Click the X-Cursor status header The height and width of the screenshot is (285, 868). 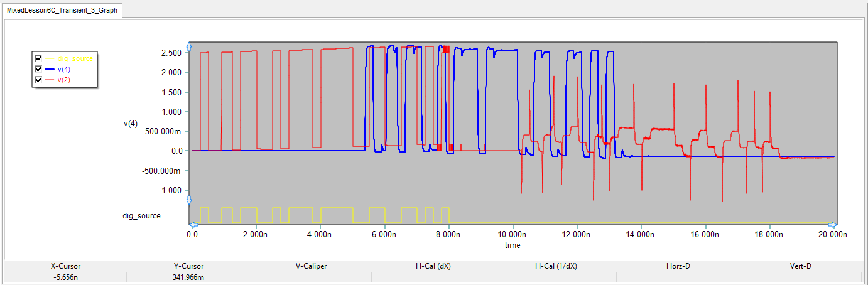point(65,266)
